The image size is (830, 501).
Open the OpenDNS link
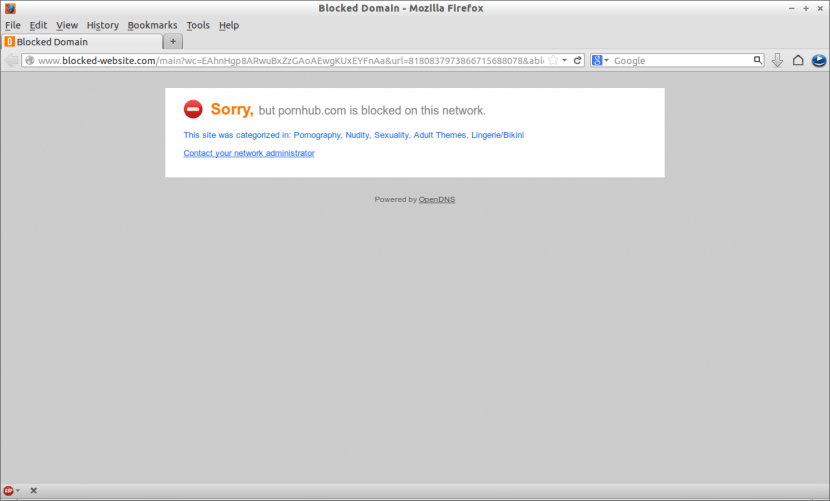click(x=437, y=199)
